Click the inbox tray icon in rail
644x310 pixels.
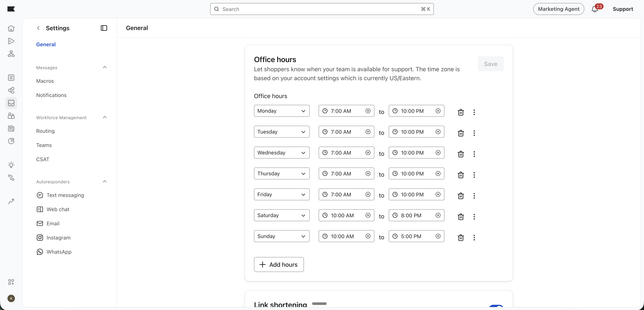point(11,103)
